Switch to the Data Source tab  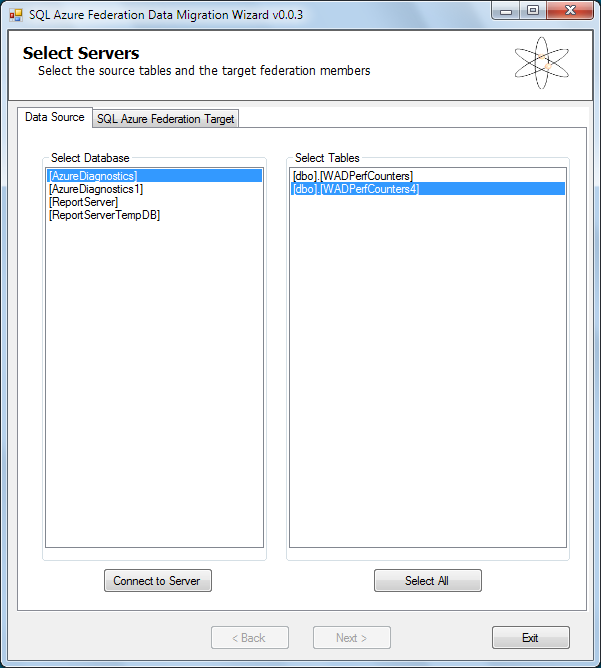pyautogui.click(x=55, y=117)
